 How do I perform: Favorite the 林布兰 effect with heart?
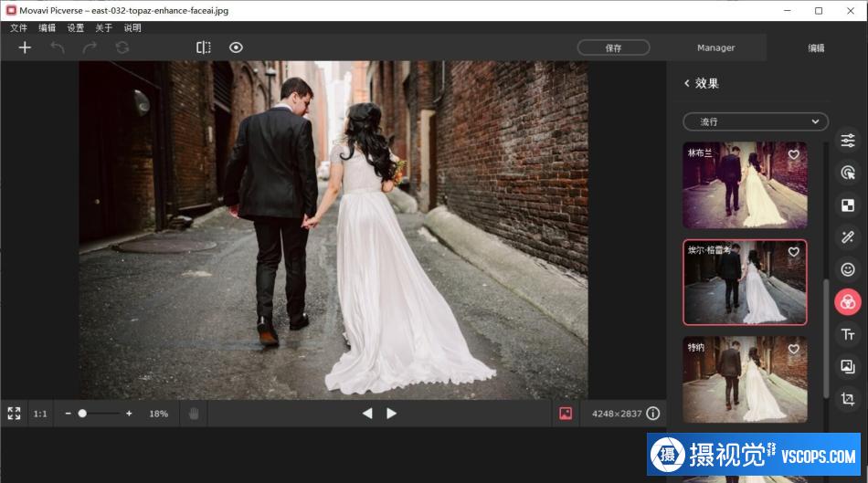coord(793,155)
